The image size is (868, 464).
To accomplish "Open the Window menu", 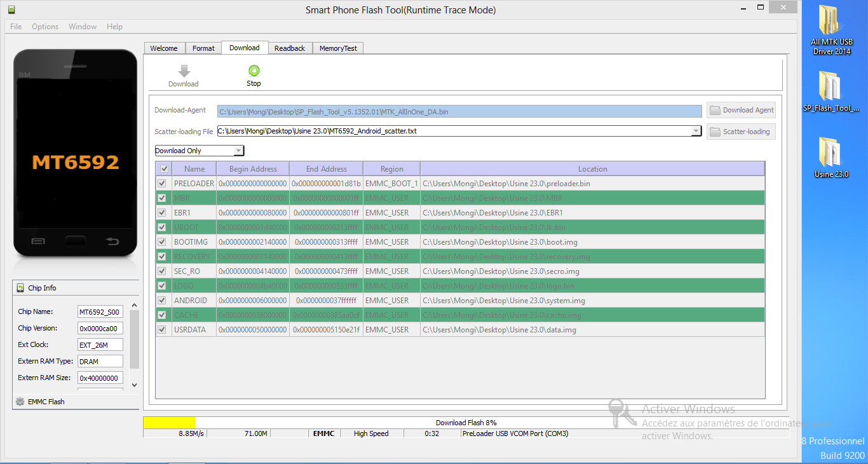I will (83, 27).
